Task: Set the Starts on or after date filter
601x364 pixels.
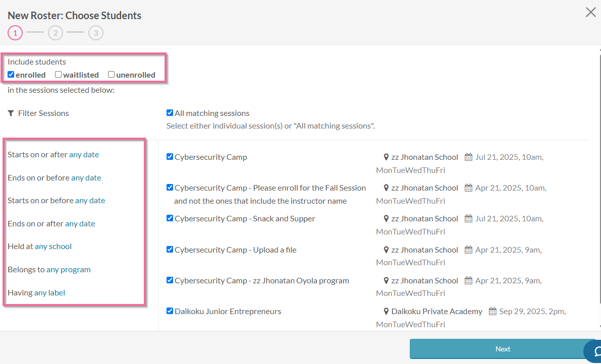Action: point(84,154)
